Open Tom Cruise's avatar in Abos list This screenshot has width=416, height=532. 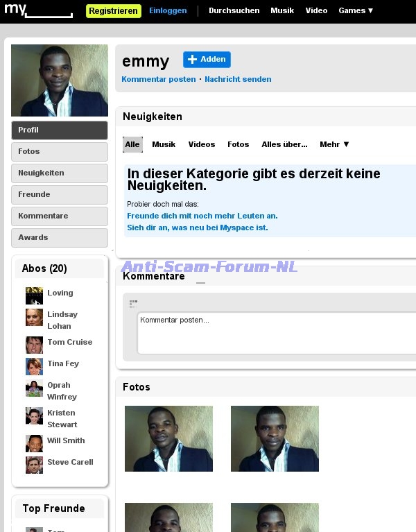tap(34, 345)
